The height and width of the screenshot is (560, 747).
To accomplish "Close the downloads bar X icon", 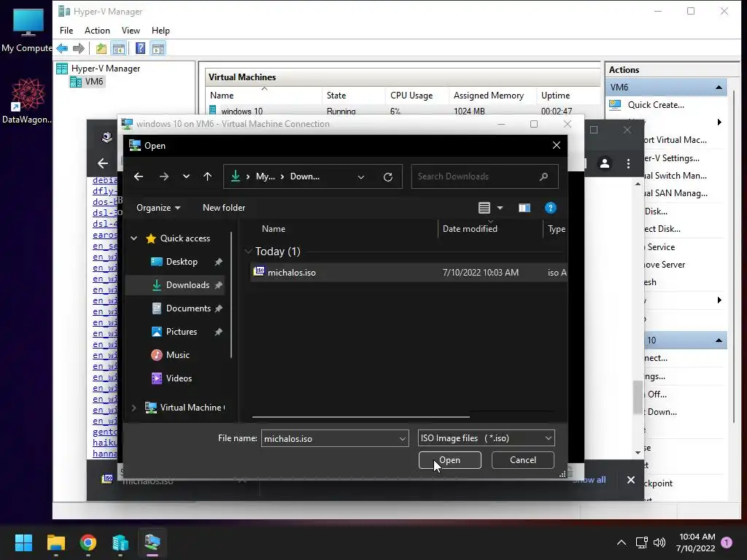I will pos(631,480).
